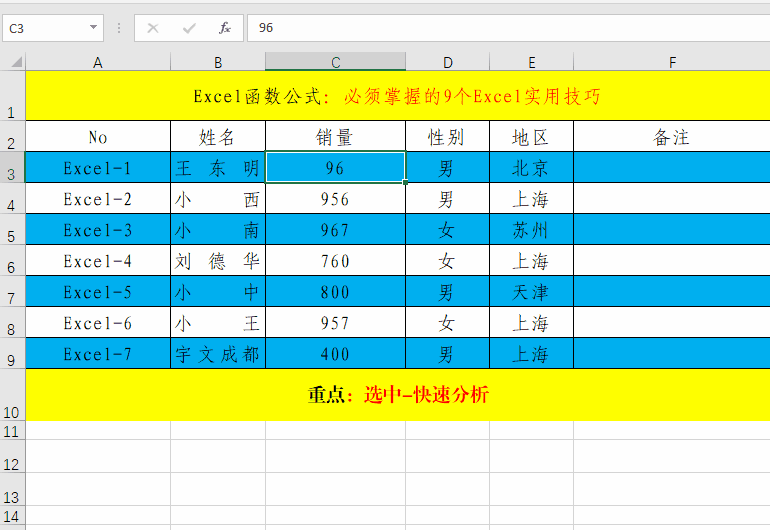The height and width of the screenshot is (530, 770).
Task: Select column E header
Action: (531, 62)
